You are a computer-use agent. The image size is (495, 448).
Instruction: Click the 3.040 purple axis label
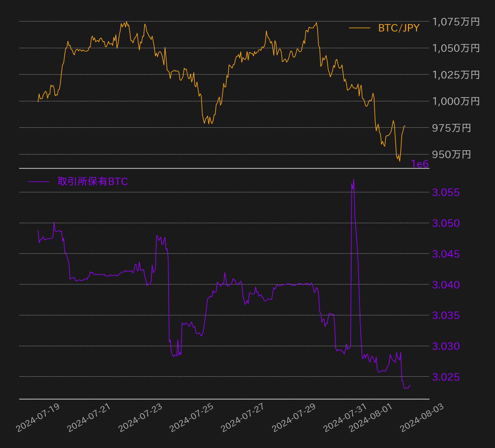pos(446,284)
